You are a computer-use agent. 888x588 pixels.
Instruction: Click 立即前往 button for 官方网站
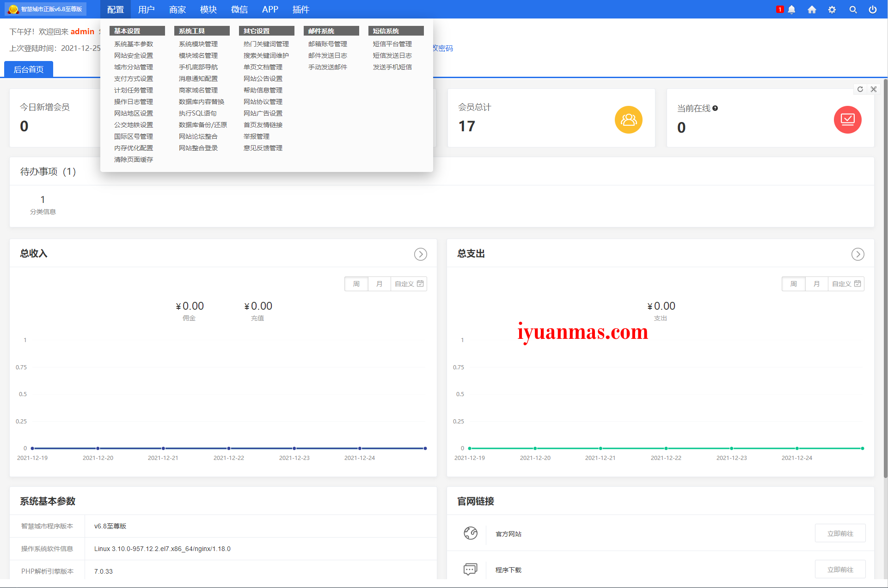click(x=840, y=533)
